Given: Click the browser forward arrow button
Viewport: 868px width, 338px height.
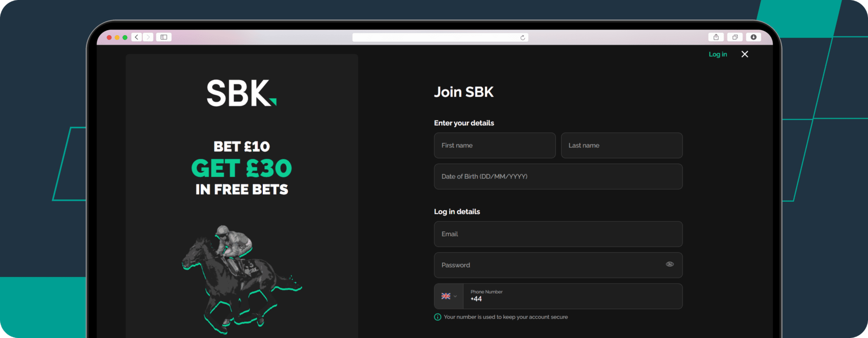Looking at the screenshot, I should point(148,37).
